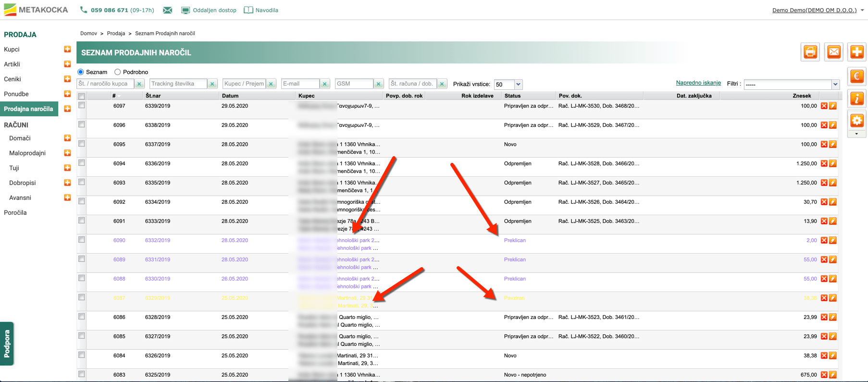
Task: Open Ponudbe in the sidebar
Action: coord(16,94)
